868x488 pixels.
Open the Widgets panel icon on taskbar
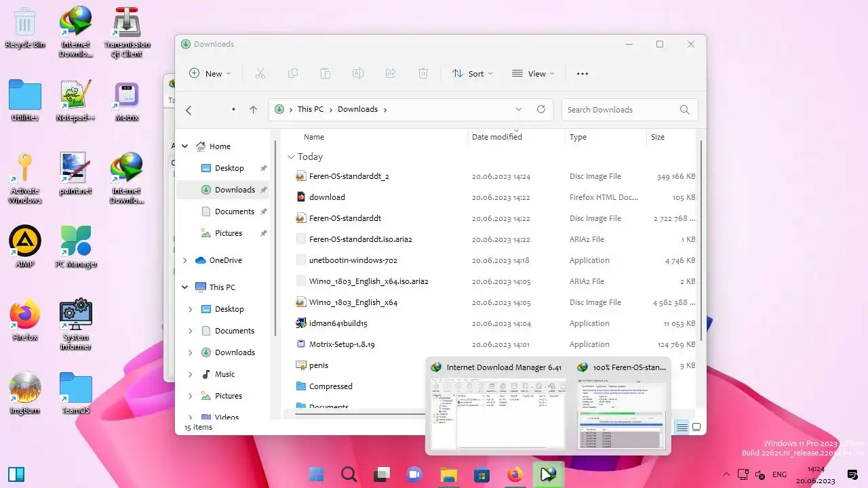coord(16,474)
